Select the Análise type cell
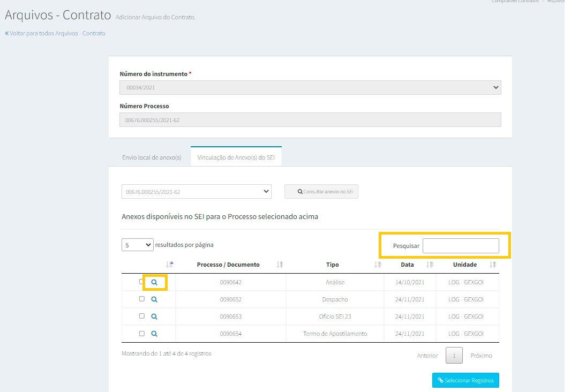This screenshot has width=571, height=392. point(335,282)
